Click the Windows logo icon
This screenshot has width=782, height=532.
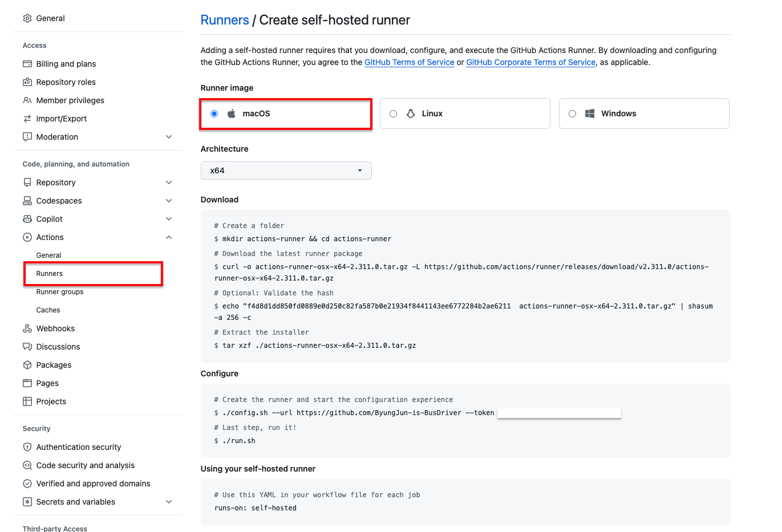point(590,113)
